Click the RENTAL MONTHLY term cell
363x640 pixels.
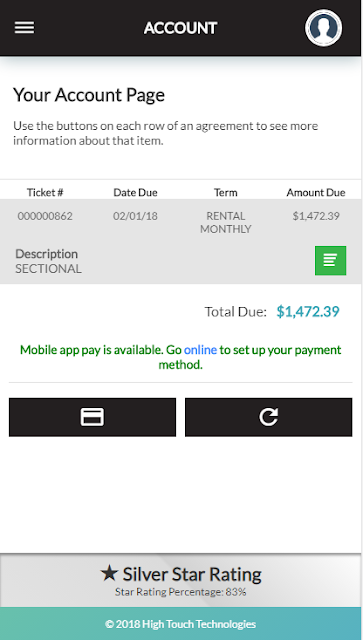(225, 222)
